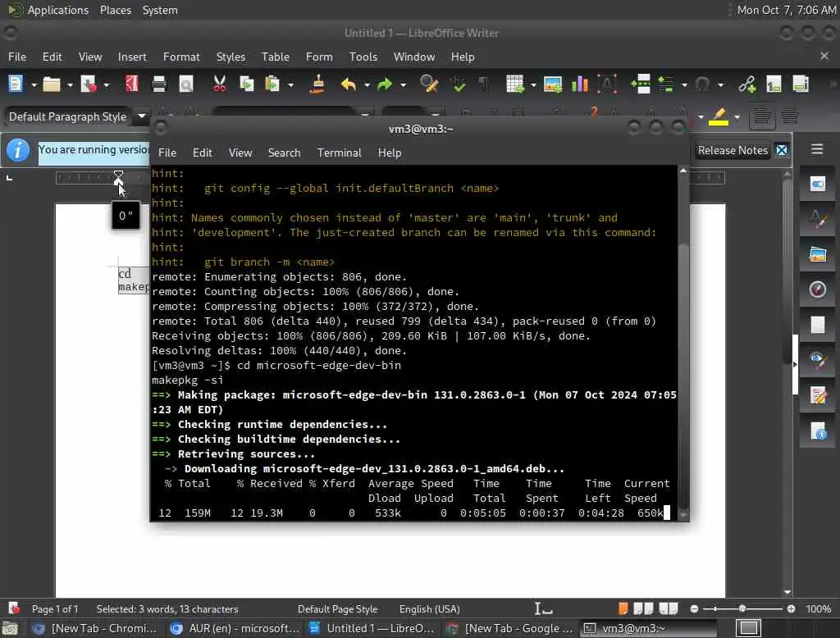Click the Insert Field icon
840x638 pixels.
tap(666, 84)
